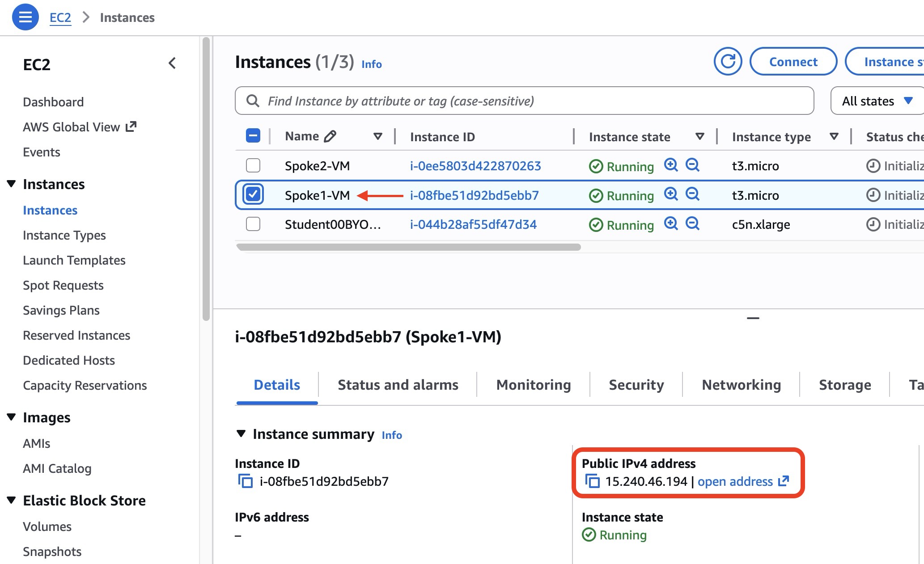924x564 pixels.
Task: Collapse the Instance summary section
Action: [241, 434]
